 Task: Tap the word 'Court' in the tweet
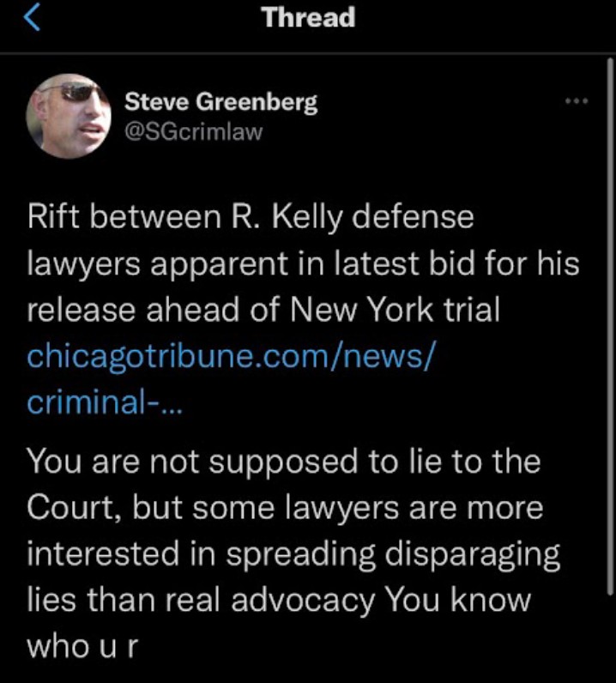coord(77,508)
